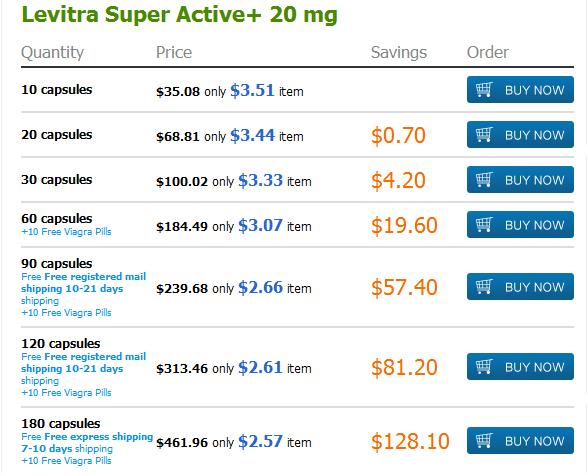Click the cart icon in 30 capsules row
The height and width of the screenshot is (476, 588).
click(x=484, y=180)
